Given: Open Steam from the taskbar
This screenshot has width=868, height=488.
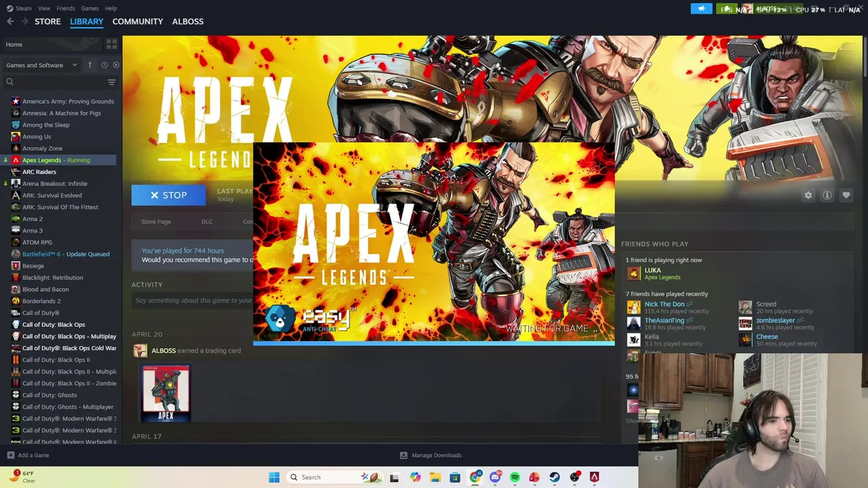Looking at the screenshot, I should (555, 477).
